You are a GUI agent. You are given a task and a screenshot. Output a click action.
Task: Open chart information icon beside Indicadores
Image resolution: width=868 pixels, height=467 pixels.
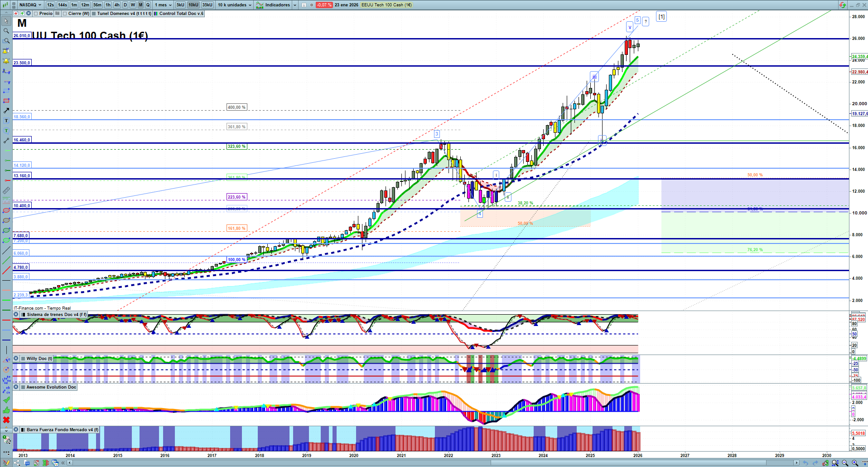click(x=304, y=5)
